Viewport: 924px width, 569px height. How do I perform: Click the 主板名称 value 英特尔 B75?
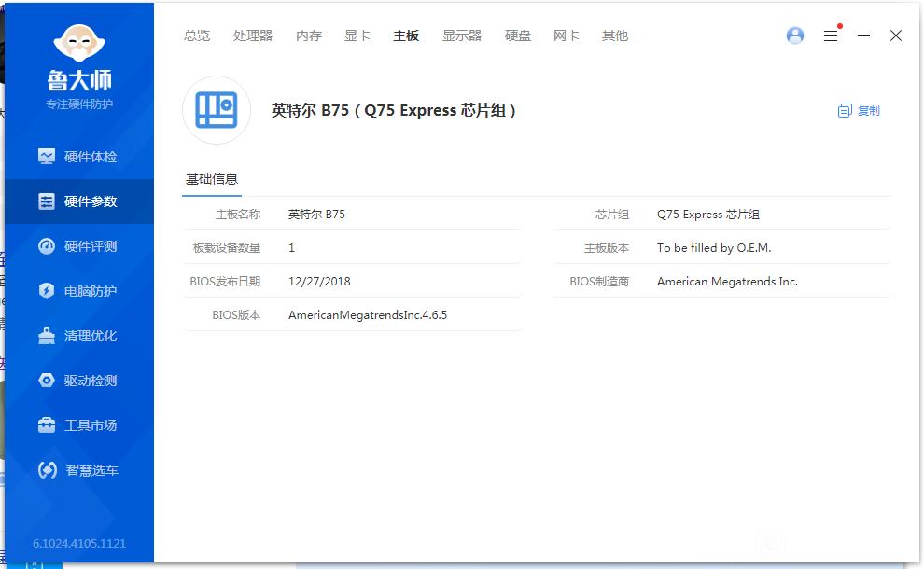(x=316, y=215)
